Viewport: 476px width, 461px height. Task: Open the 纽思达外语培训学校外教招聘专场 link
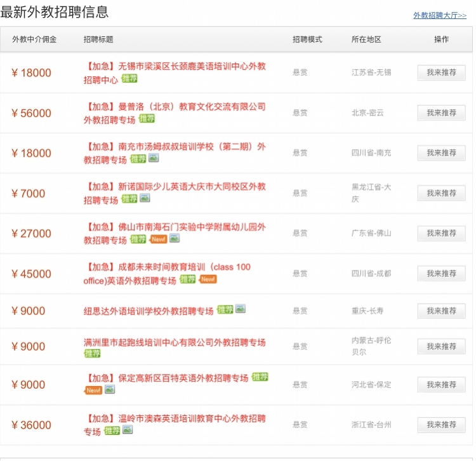[149, 311]
